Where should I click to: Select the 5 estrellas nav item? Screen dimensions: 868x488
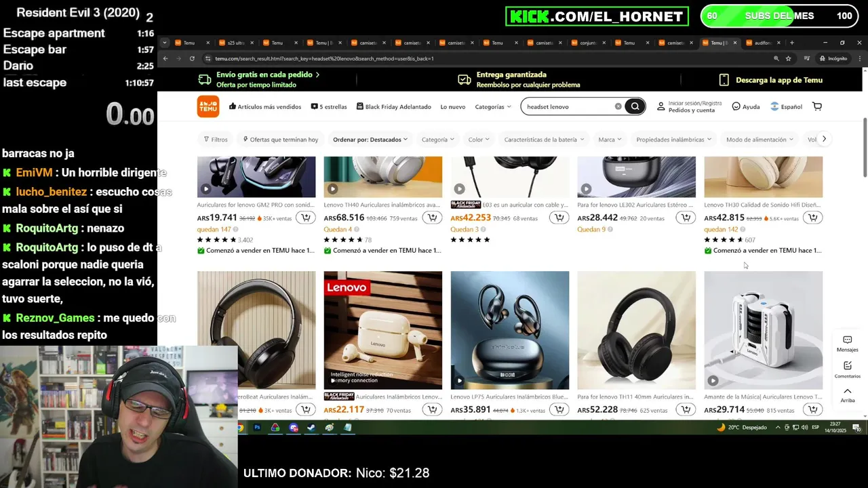(x=329, y=106)
